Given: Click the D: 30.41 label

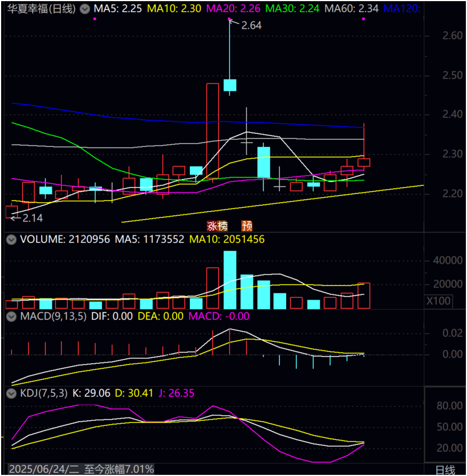Looking at the screenshot, I should click(134, 393).
